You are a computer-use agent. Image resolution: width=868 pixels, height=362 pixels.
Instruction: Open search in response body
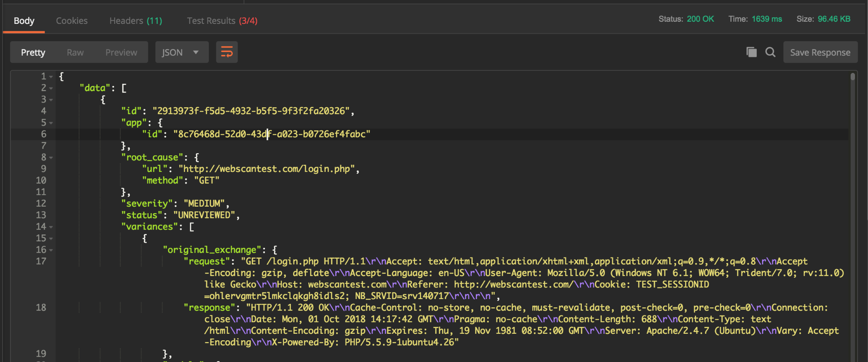tap(770, 52)
